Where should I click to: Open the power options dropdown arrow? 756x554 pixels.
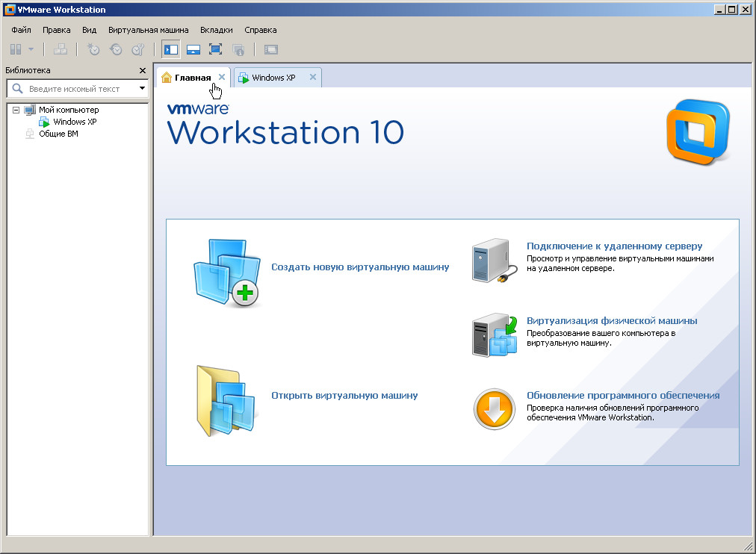[x=31, y=49]
